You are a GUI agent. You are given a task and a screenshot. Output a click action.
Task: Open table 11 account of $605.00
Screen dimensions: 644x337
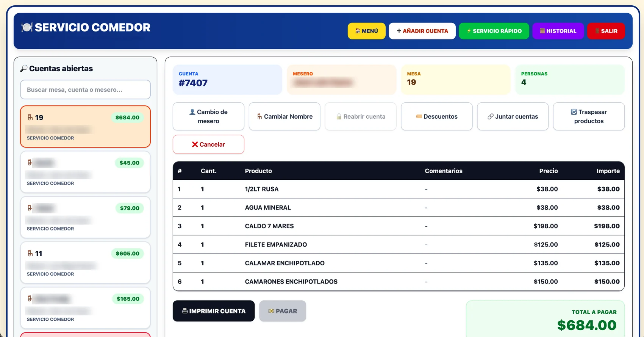[85, 263]
